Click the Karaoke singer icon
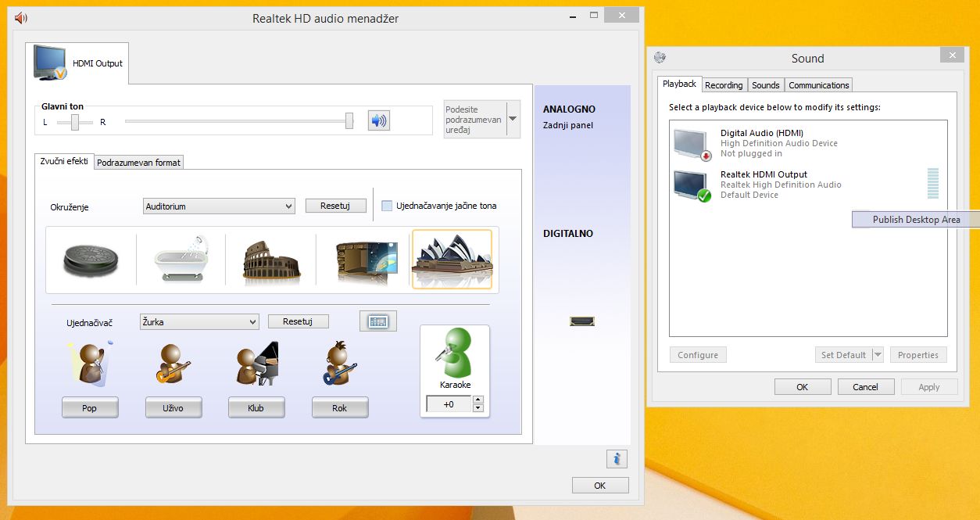Viewport: 980px width, 520px height. (x=454, y=354)
